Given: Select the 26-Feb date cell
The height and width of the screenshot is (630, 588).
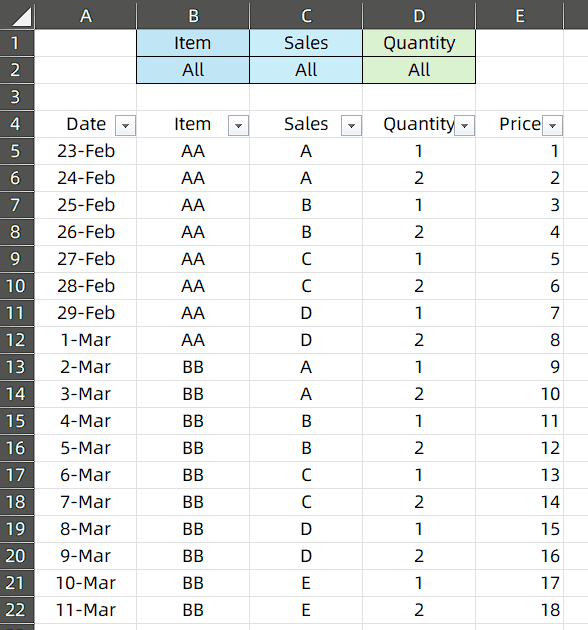Looking at the screenshot, I should (86, 232).
